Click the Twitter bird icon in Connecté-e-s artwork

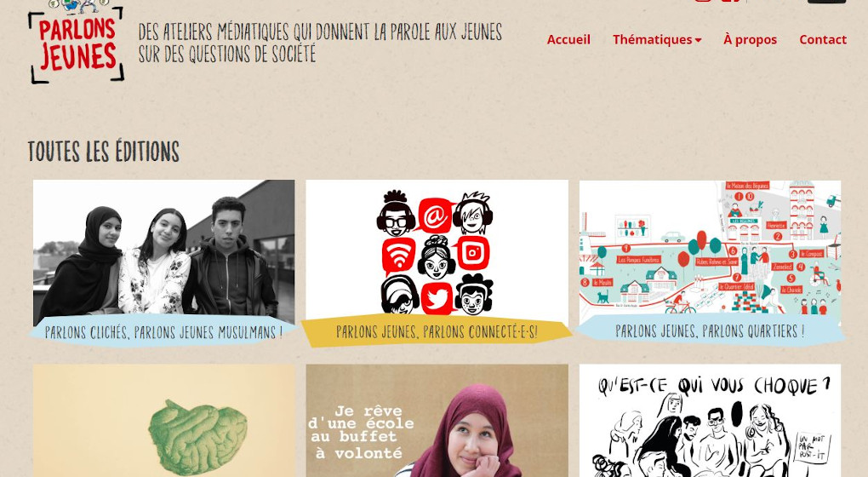pyautogui.click(x=437, y=299)
